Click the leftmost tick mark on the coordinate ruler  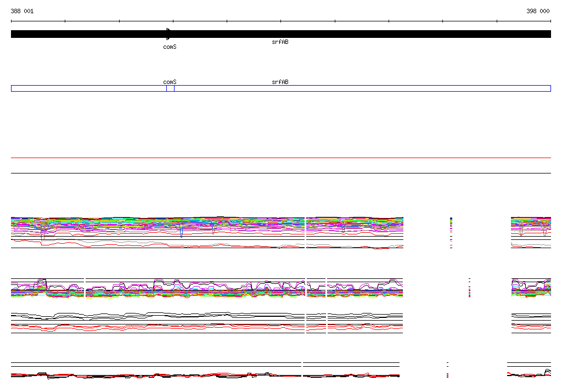pos(12,21)
